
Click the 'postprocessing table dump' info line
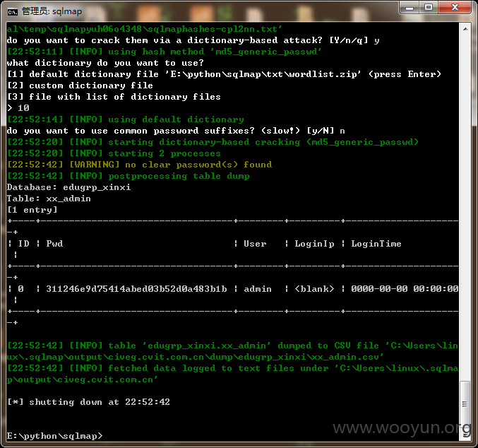pyautogui.click(x=129, y=176)
